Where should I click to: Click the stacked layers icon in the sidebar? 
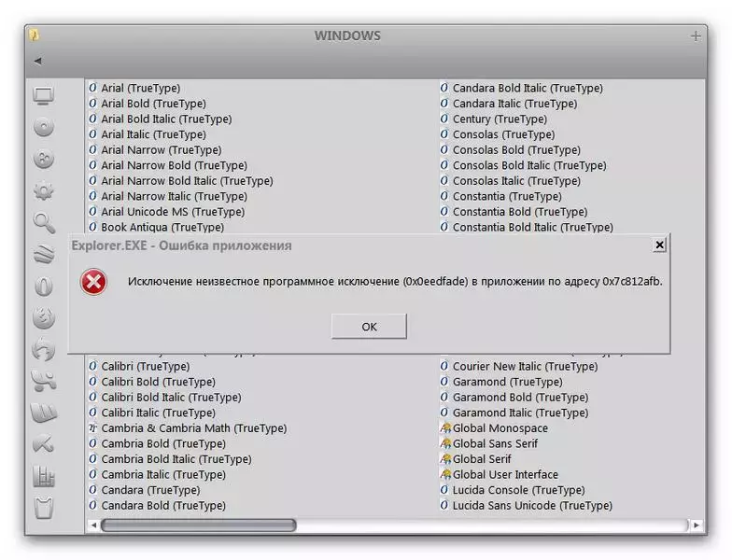[44, 254]
